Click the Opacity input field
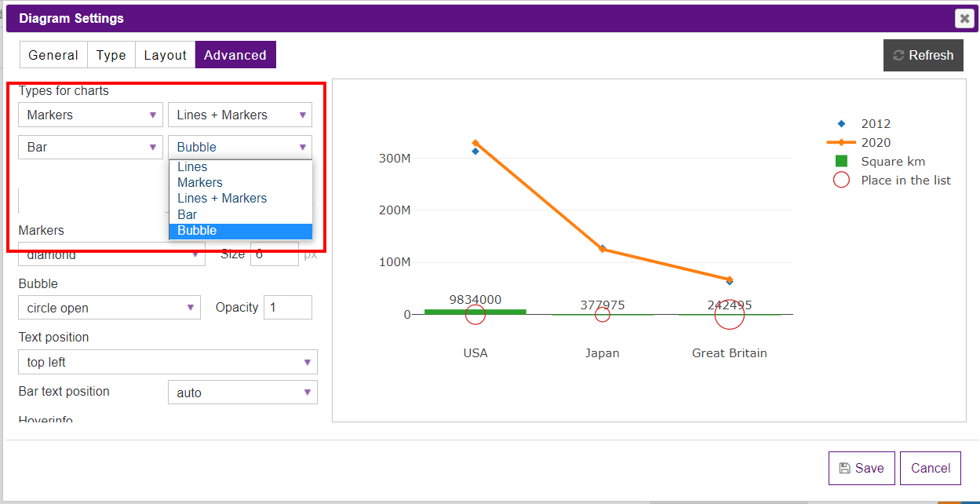The width and height of the screenshot is (980, 504). [x=287, y=307]
